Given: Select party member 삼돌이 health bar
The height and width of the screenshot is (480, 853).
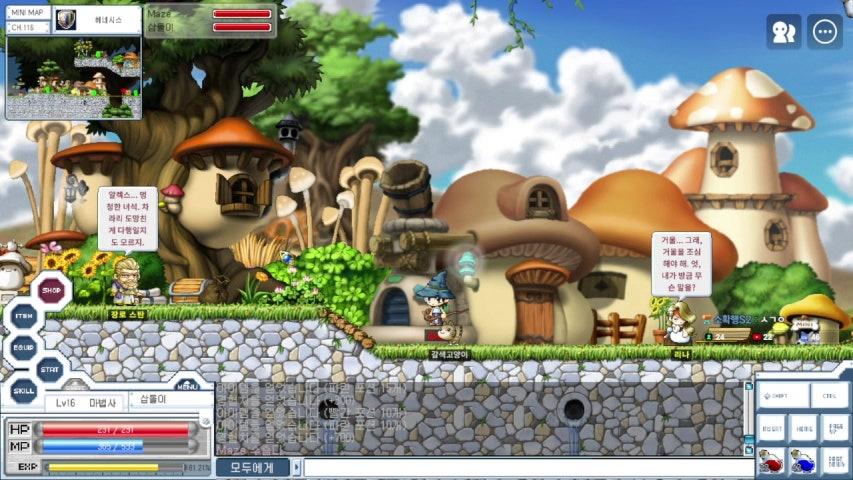Looking at the screenshot, I should (242, 27).
